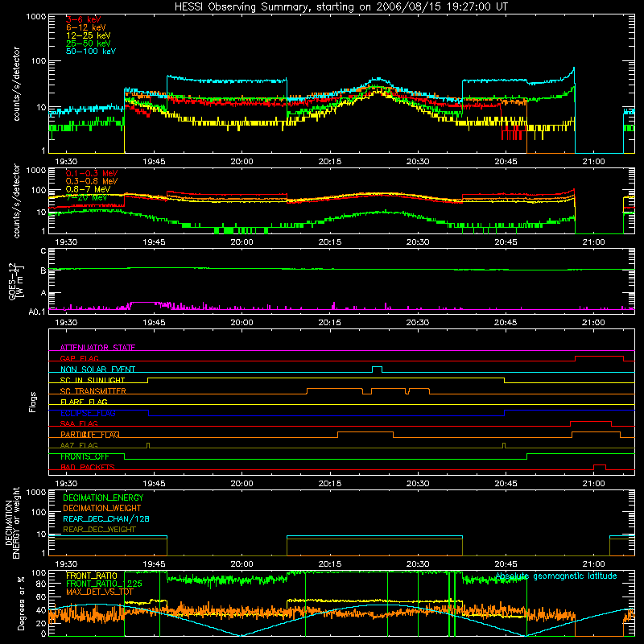
Task: Select the GAP_FLAG label
Action: 80,358
